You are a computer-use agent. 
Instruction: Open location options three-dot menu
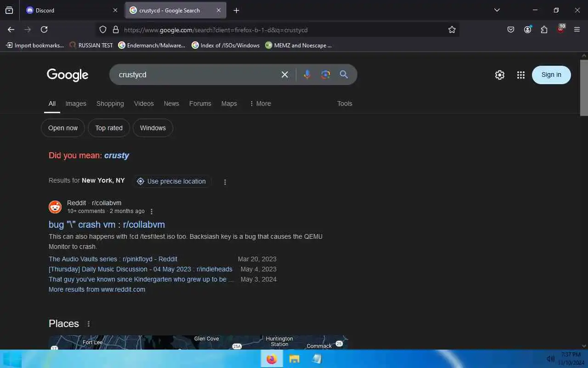coord(225,182)
